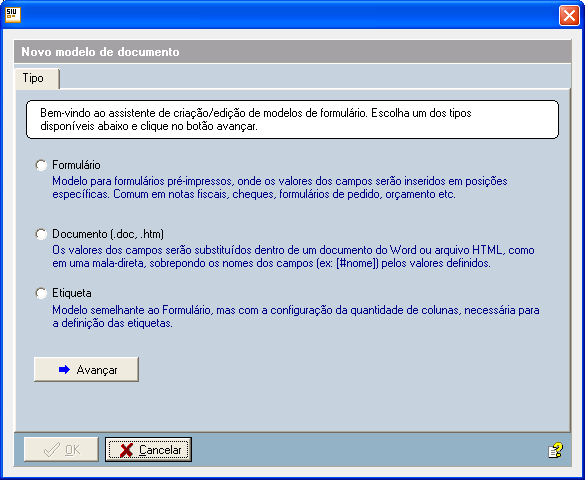Click the Etiqueta option label text
585x480 pixels.
72,293
